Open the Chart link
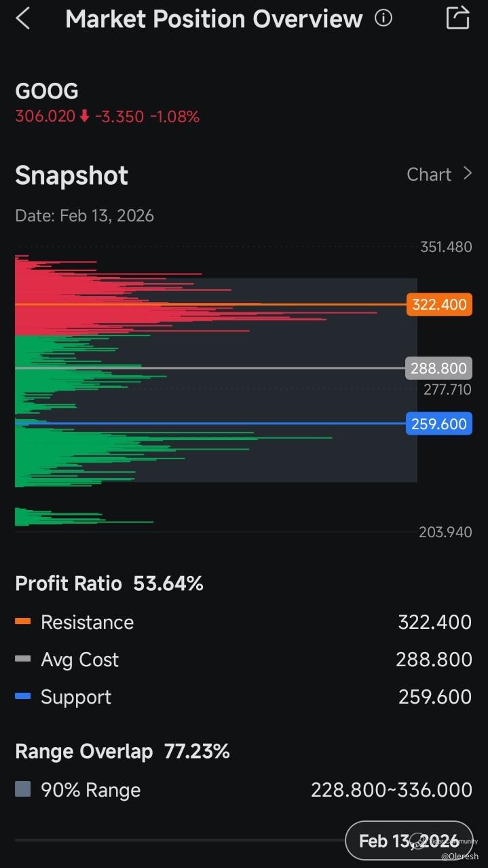Viewport: 488px width, 868px height. pyautogui.click(x=429, y=175)
